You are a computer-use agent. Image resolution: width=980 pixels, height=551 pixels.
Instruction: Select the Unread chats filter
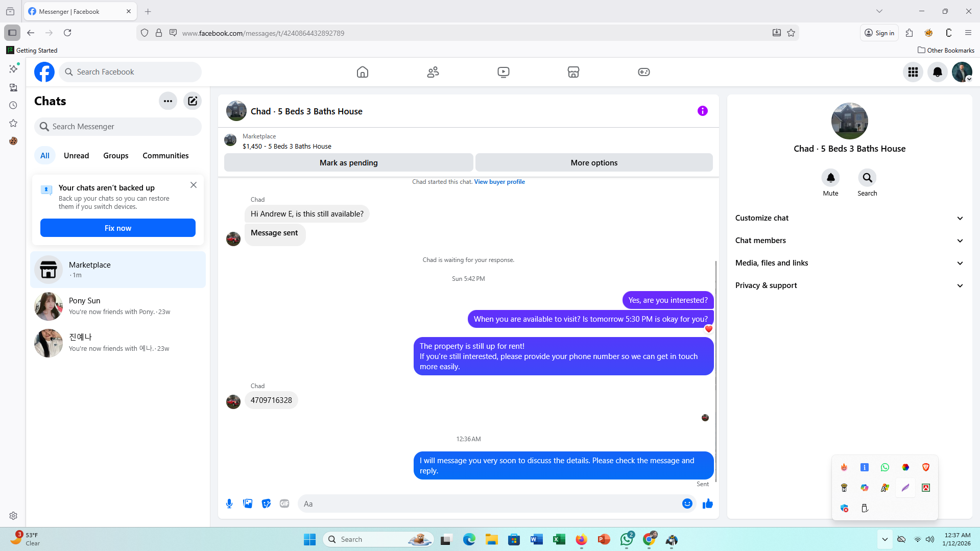[76, 156]
